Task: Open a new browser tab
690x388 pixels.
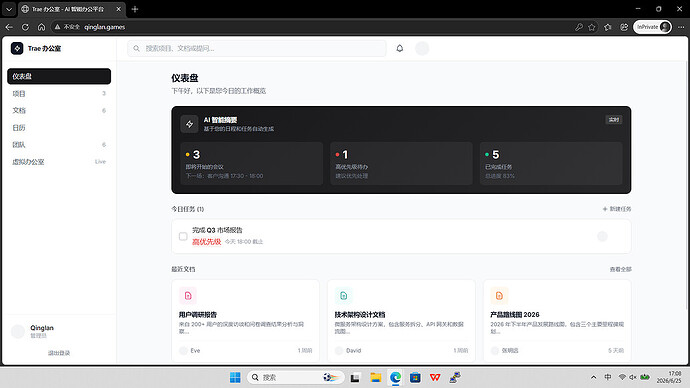Action: tap(135, 9)
